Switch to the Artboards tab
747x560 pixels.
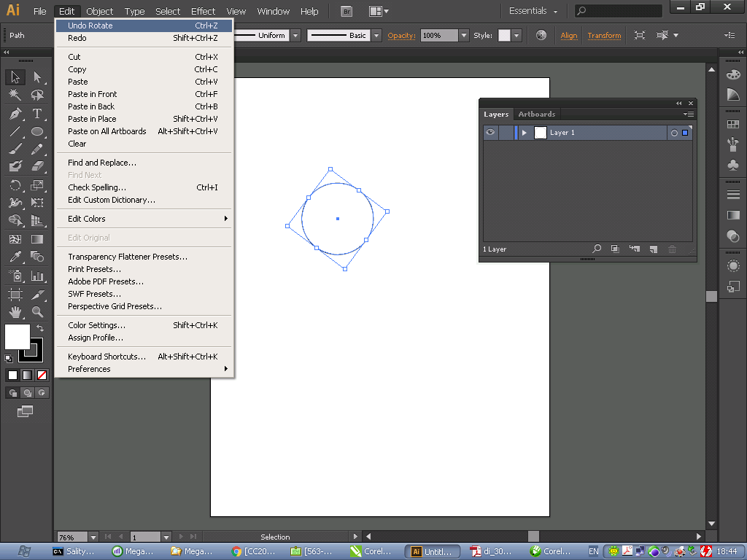click(x=536, y=114)
